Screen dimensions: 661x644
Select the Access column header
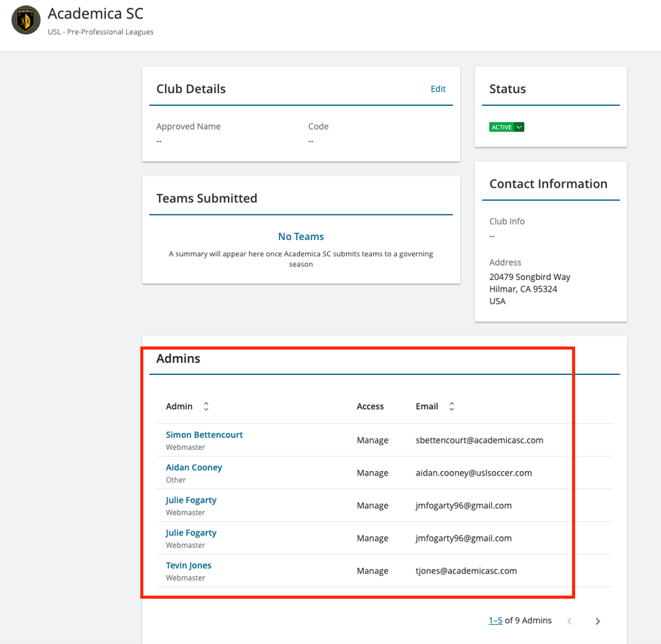pyautogui.click(x=370, y=406)
